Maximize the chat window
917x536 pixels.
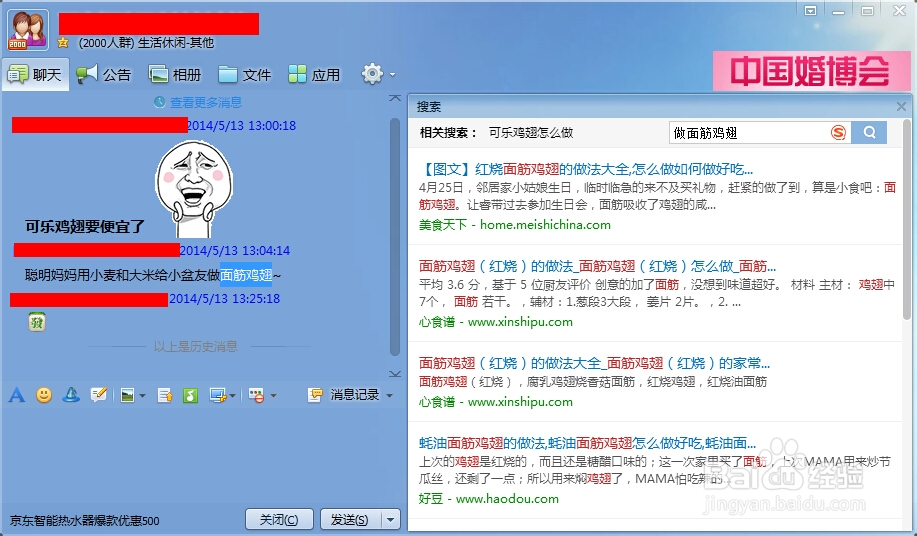coord(868,11)
